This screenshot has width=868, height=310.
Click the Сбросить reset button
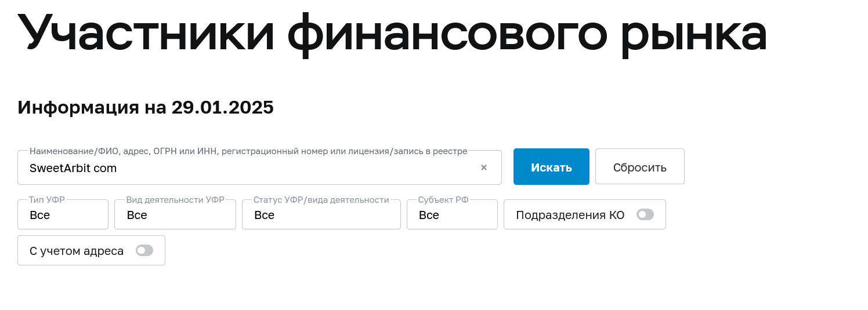[639, 167]
